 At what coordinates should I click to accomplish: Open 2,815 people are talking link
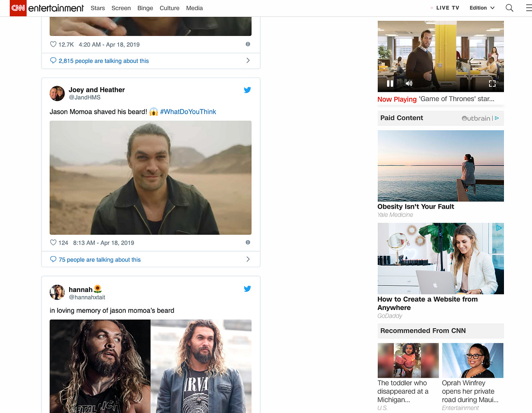coord(104,61)
